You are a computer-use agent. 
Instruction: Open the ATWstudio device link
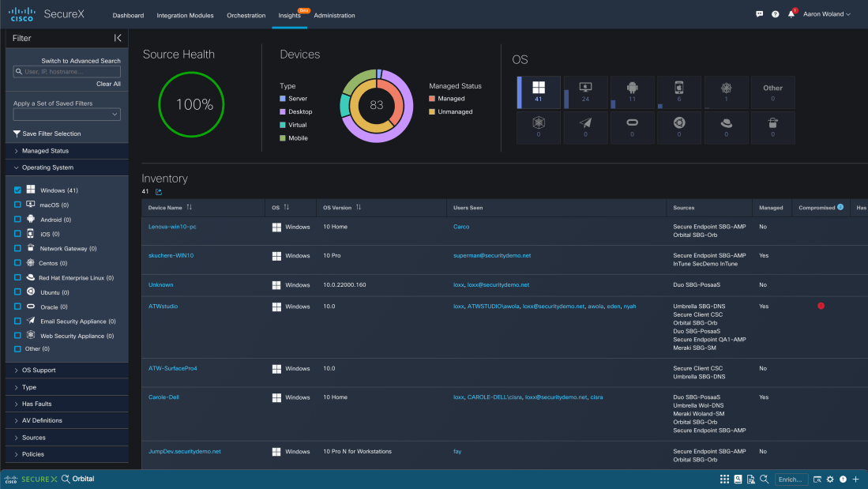[163, 306]
